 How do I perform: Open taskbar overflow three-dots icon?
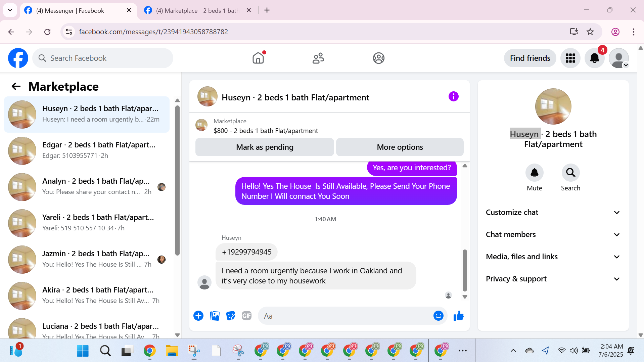tap(462, 351)
